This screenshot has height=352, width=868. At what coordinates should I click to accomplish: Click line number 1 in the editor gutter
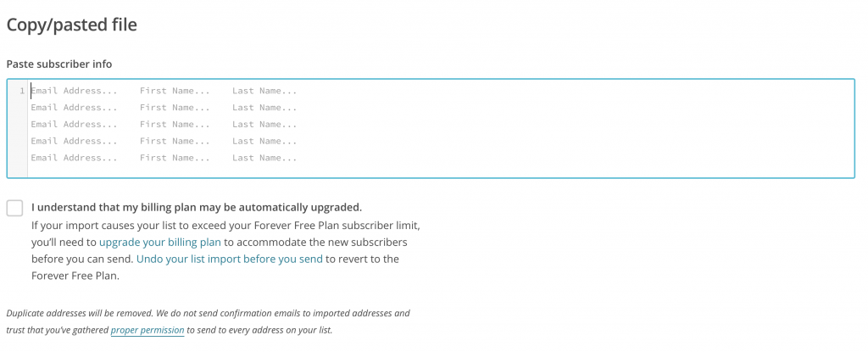tap(22, 91)
